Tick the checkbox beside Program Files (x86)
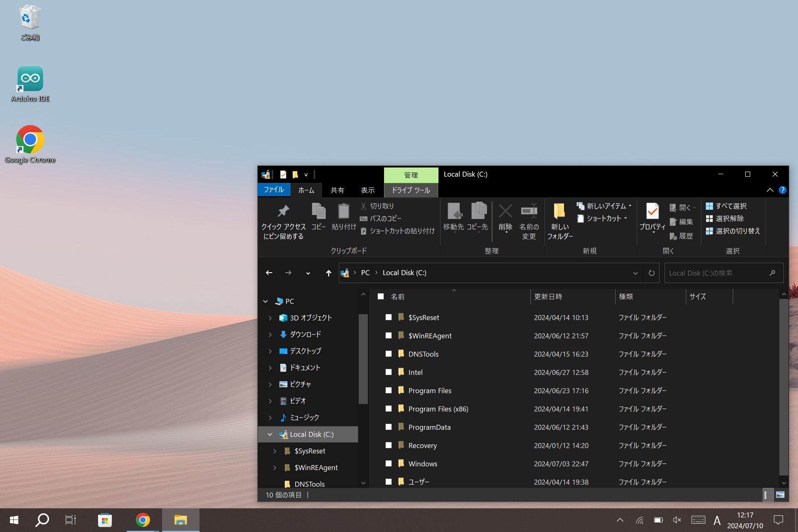Viewport: 798px width, 532px height. pos(389,409)
